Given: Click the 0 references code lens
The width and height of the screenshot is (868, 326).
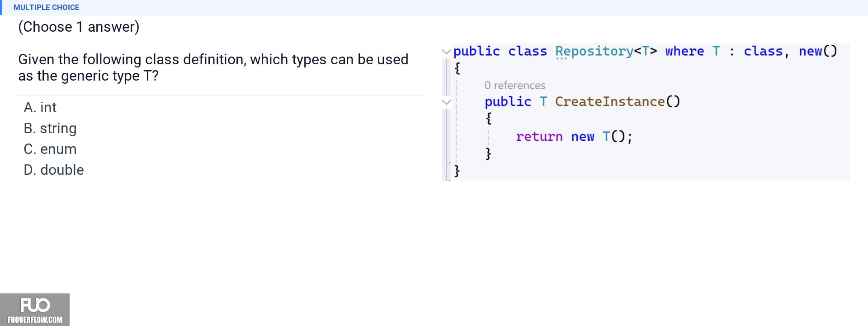Looking at the screenshot, I should click(x=514, y=85).
